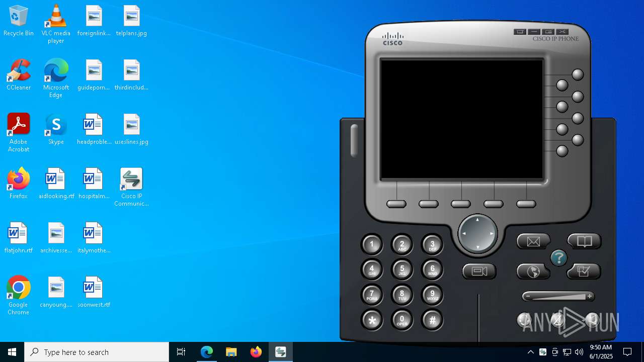Open the Settings checkmark button on phone

(584, 271)
